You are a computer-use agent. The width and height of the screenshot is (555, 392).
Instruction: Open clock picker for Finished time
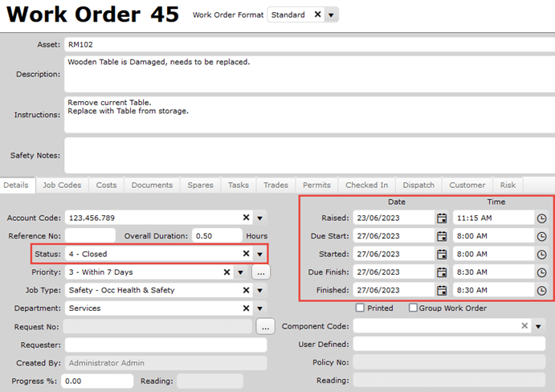point(541,290)
